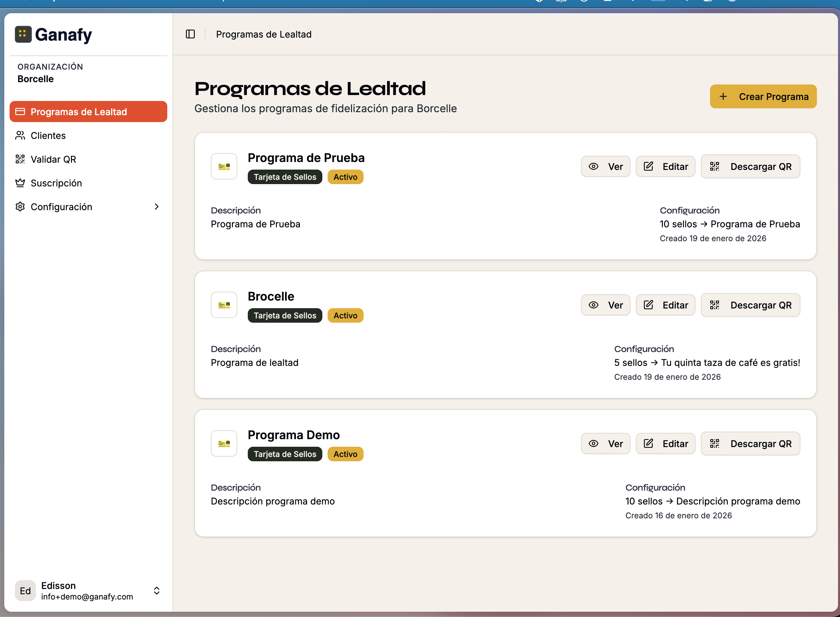Click the eye icon on Programa de Prueba's Ver button

[594, 166]
